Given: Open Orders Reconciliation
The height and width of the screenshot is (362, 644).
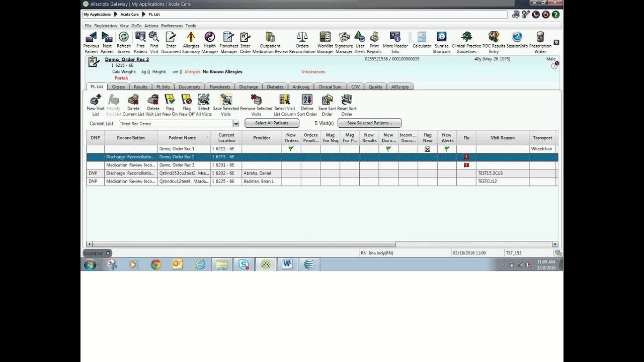Looking at the screenshot, I should tap(302, 42).
